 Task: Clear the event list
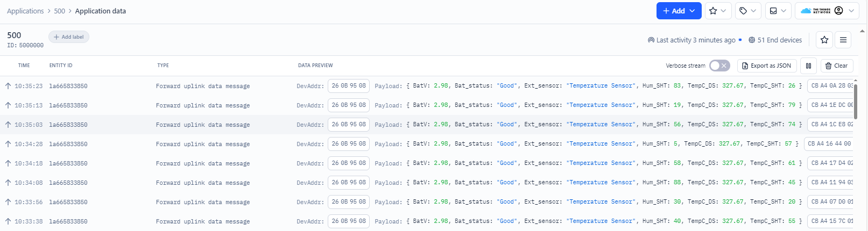[x=836, y=66]
